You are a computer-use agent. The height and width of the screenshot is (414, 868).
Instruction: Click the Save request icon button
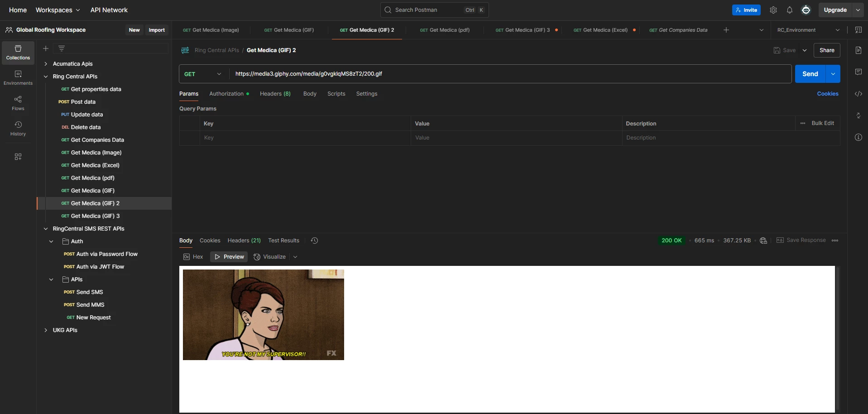pos(785,50)
